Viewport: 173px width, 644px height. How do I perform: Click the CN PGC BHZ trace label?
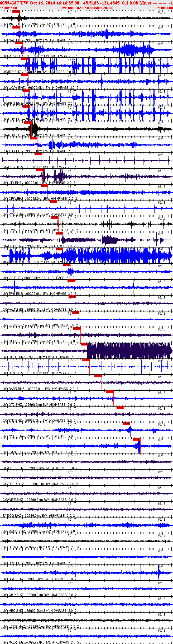tap(40, 167)
